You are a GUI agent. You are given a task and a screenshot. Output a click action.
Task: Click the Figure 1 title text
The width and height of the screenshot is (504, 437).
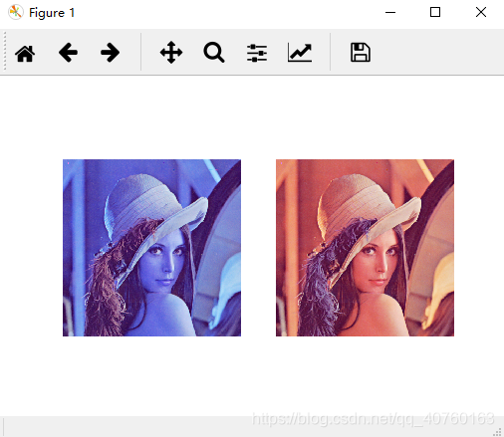pyautogui.click(x=52, y=13)
